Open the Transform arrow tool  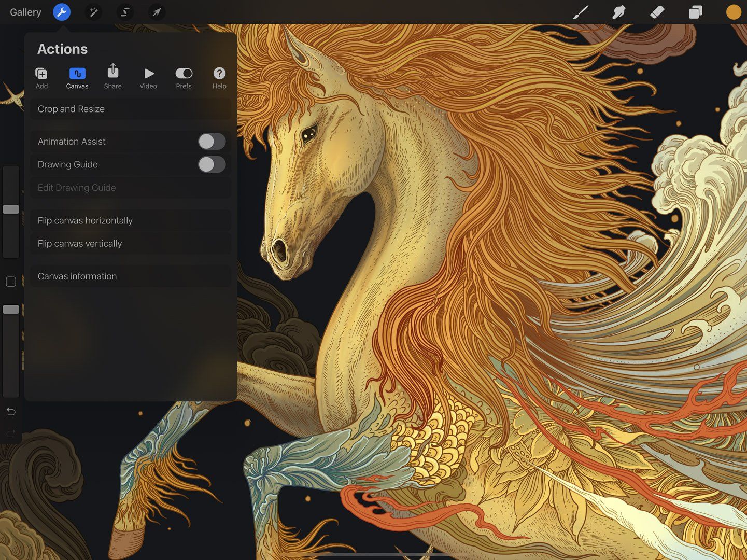[x=156, y=12]
